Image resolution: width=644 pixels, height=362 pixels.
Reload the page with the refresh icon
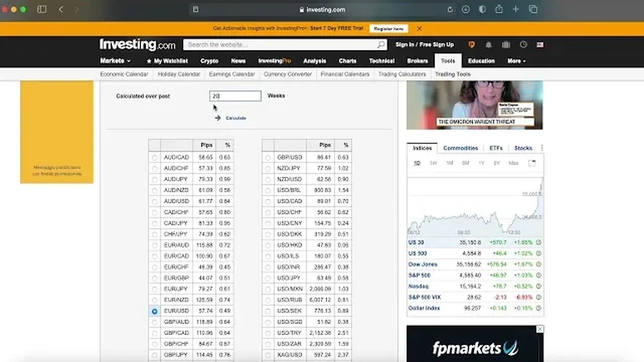450,9
